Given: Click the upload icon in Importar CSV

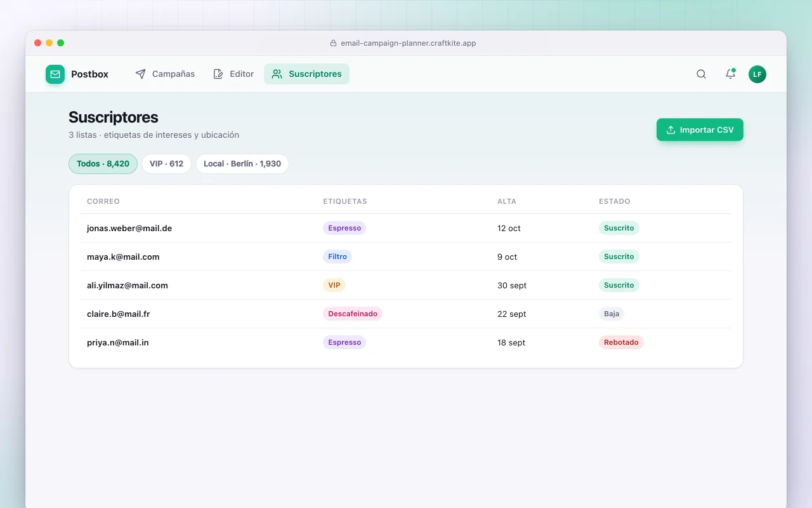Looking at the screenshot, I should (x=671, y=130).
